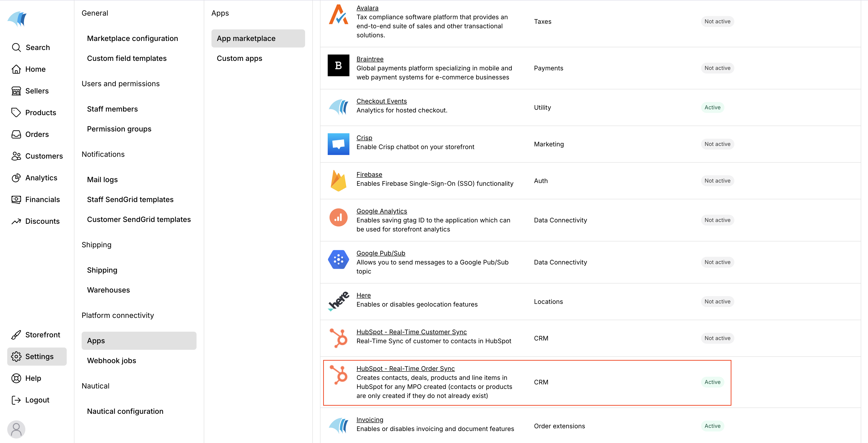Click the Here geolocation logo
Viewport: 868px width, 443px height.
click(x=338, y=301)
